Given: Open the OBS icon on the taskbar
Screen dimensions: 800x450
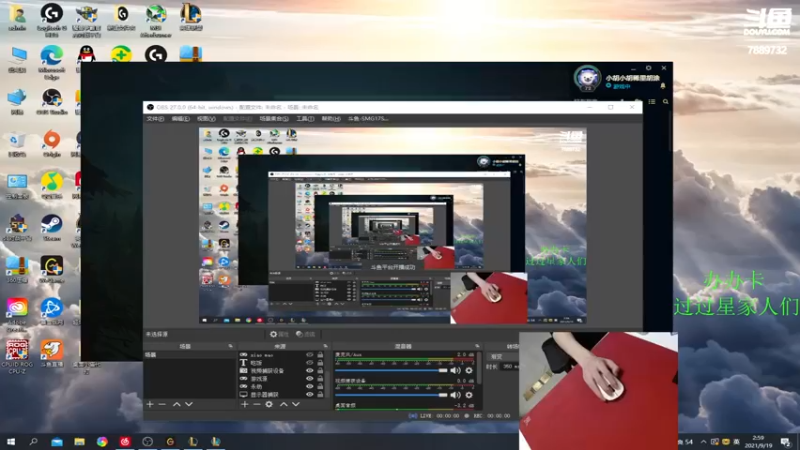Looking at the screenshot, I should 147,441.
